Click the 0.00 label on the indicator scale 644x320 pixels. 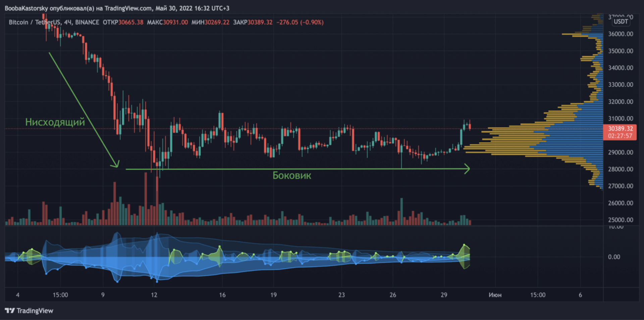coord(614,257)
